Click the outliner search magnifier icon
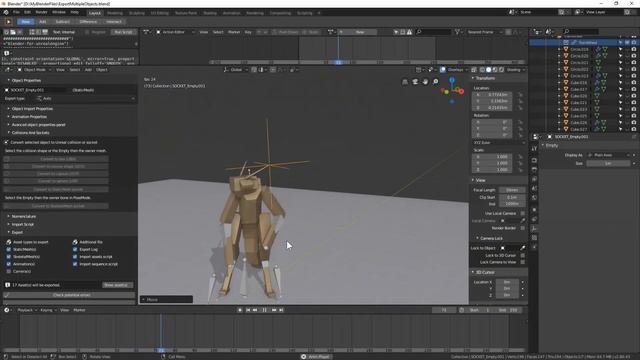Screen dimensions: 640x360 pyautogui.click(x=566, y=31)
